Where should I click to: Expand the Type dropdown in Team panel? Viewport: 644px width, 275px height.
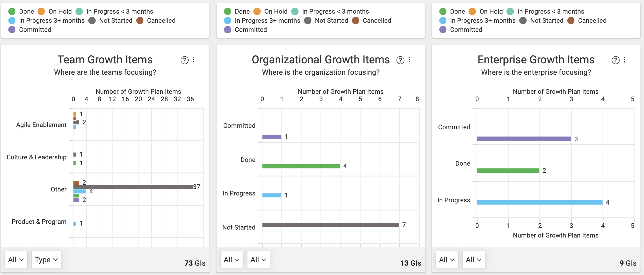(x=46, y=260)
